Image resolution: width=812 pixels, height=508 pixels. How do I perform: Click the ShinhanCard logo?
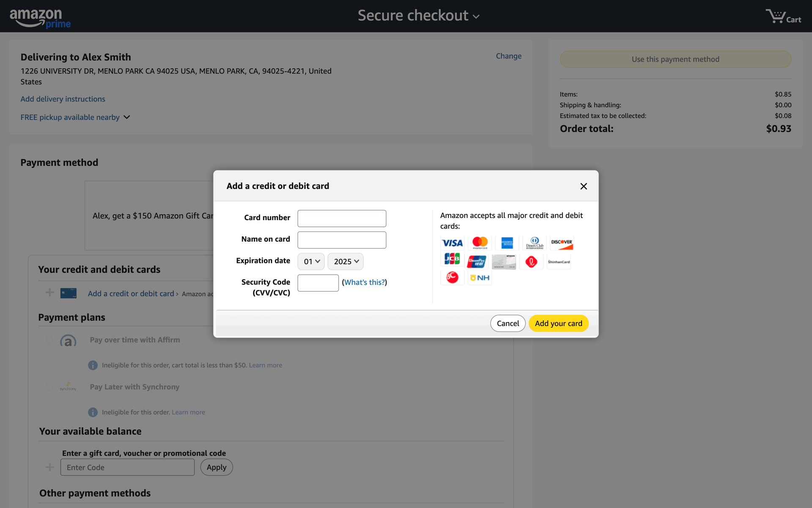coord(559,262)
